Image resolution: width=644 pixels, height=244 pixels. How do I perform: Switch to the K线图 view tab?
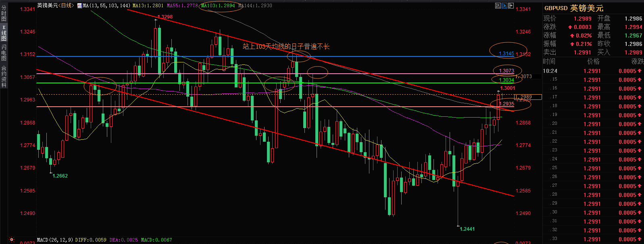(x=4, y=33)
